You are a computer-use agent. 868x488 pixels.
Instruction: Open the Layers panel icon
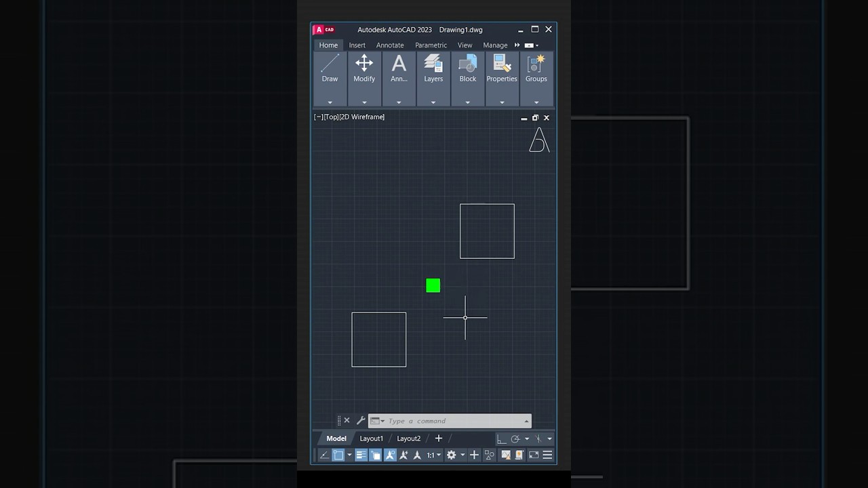coord(433,64)
